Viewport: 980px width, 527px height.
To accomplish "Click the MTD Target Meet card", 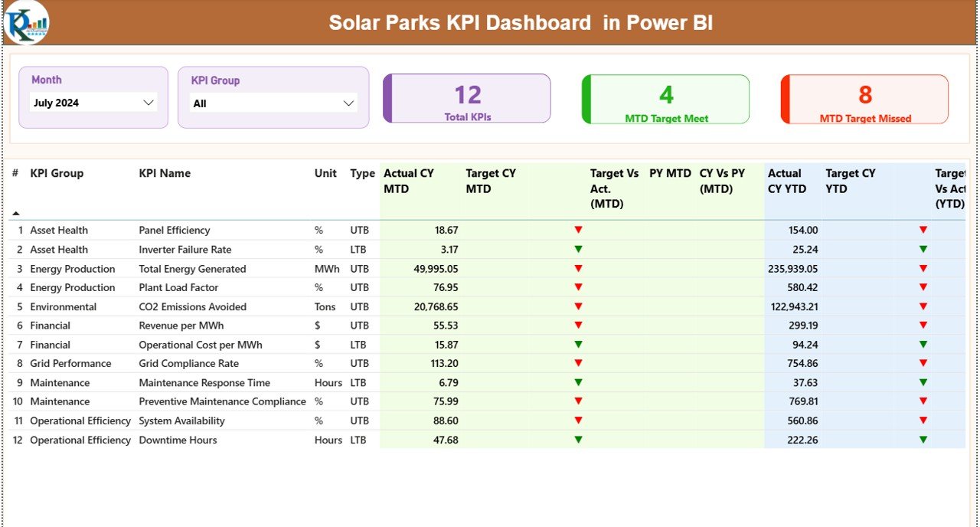I will point(667,98).
